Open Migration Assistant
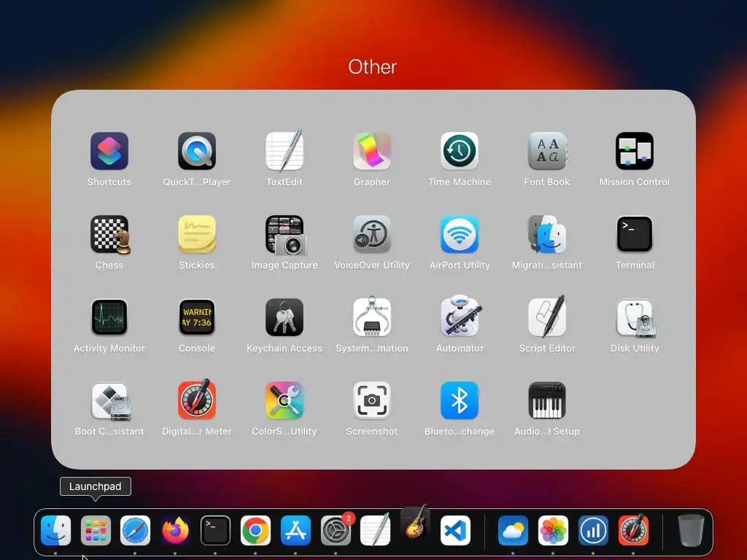747x560 pixels. 547,234
